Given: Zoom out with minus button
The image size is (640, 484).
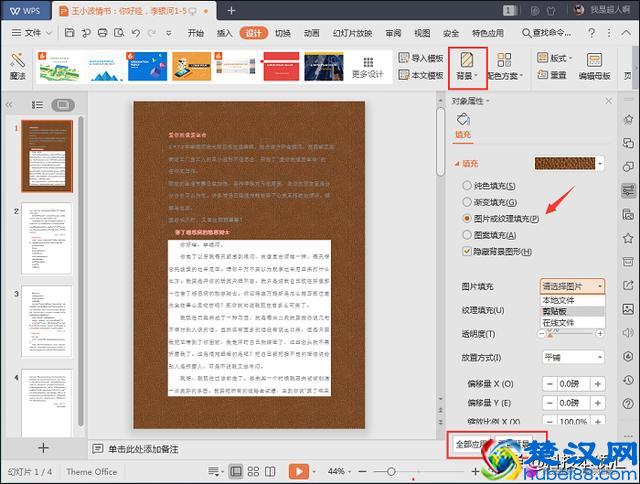Looking at the screenshot, I should click(x=362, y=471).
